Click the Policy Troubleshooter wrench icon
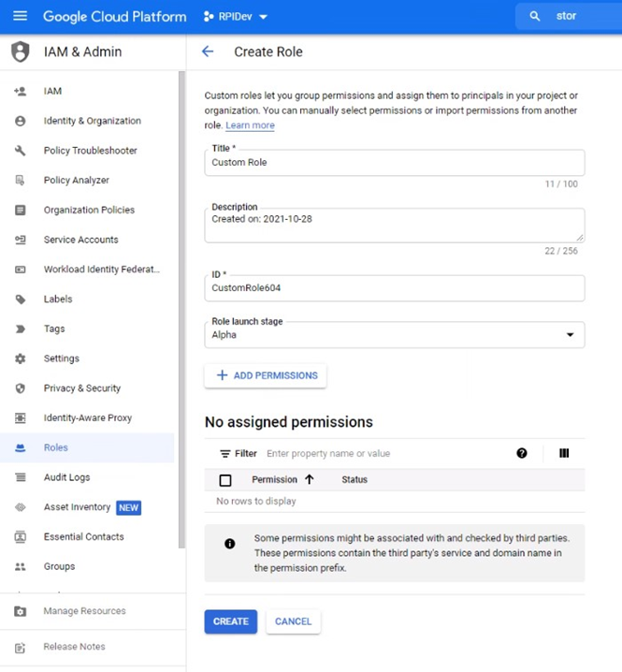Screen dimensions: 622x672 [x=21, y=151]
